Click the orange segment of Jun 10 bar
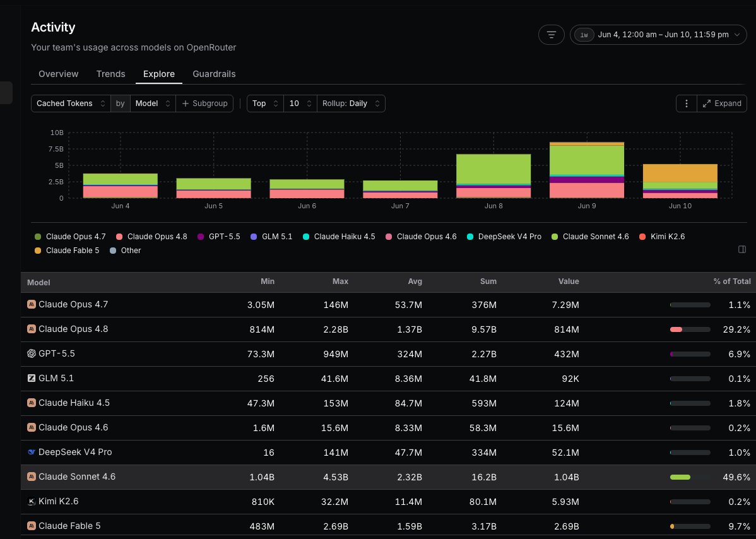756x539 pixels. tap(680, 173)
